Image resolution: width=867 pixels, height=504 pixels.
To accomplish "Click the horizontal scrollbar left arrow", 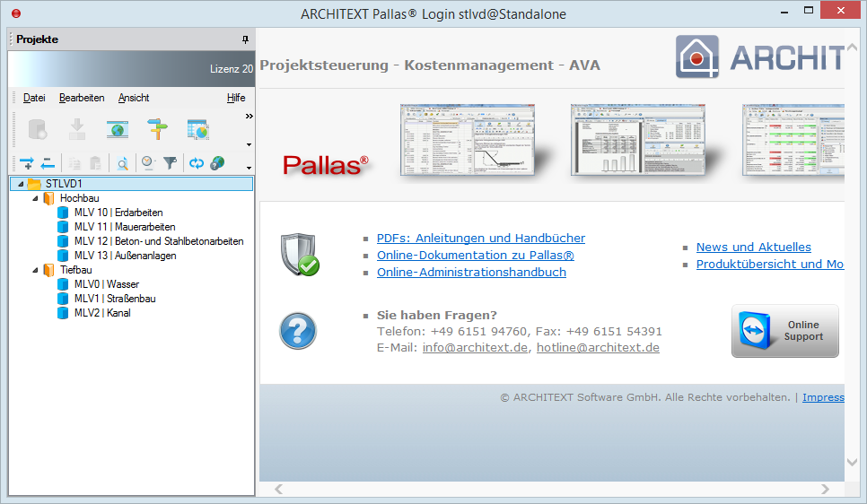I will 278,489.
